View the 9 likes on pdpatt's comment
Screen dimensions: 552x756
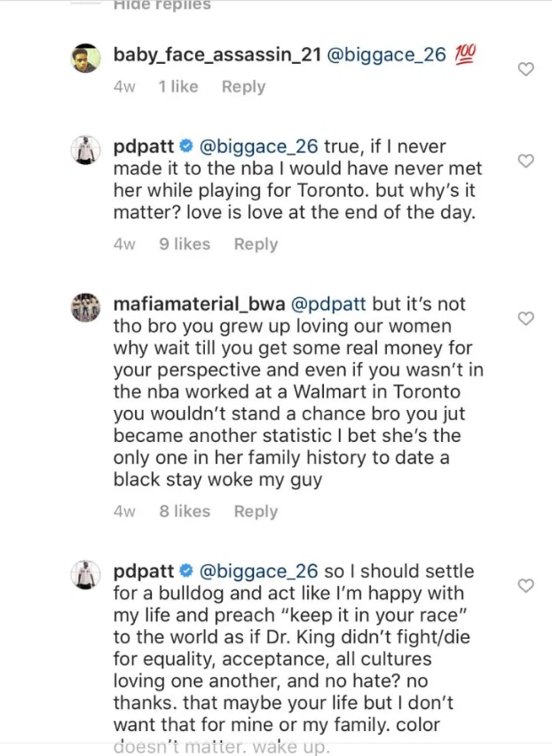coord(185,244)
